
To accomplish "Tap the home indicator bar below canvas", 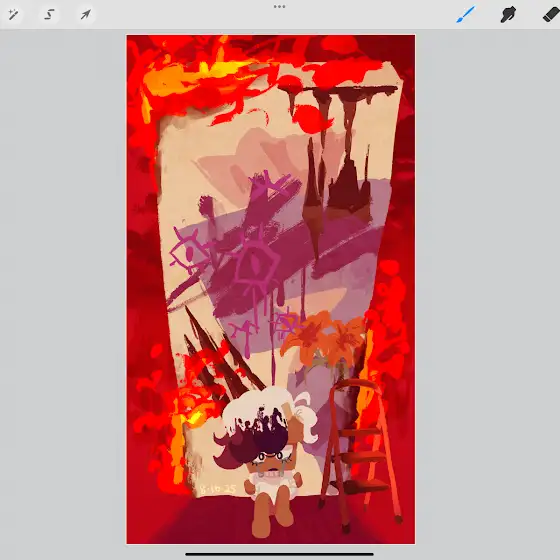I will tap(279, 554).
